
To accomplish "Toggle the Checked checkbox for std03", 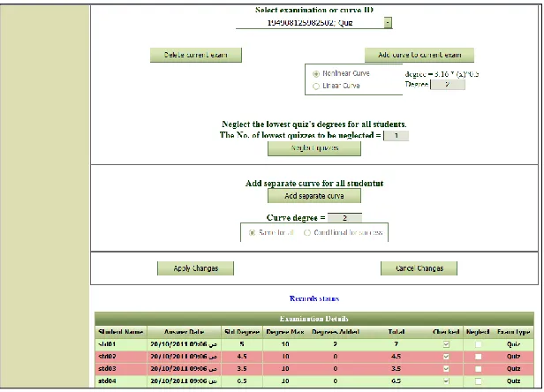I will coord(446,369).
